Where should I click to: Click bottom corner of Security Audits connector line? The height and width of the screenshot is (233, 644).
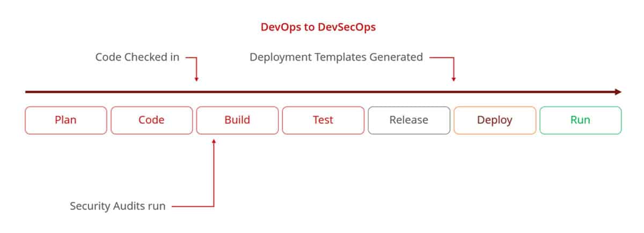214,206
